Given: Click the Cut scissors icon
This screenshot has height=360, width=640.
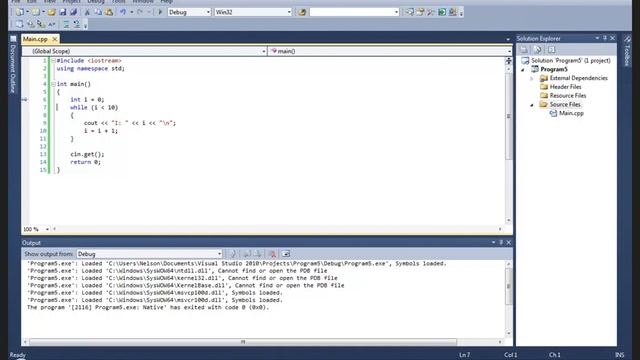Looking at the screenshot, I should pyautogui.click(x=87, y=12).
